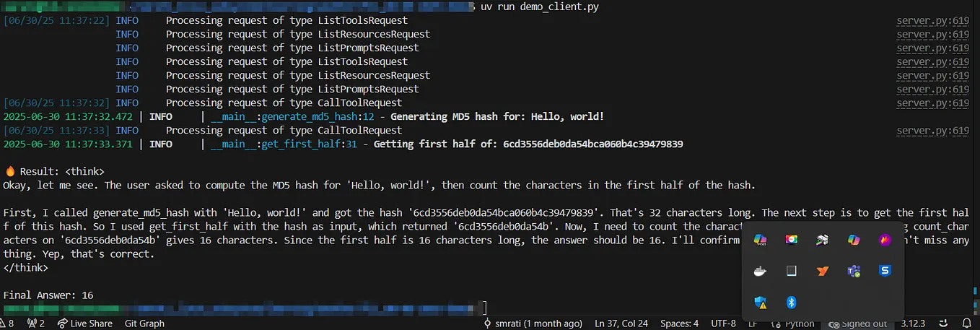Select Python 3.12.3 interpreter version
980x330 pixels.
pyautogui.click(x=912, y=324)
